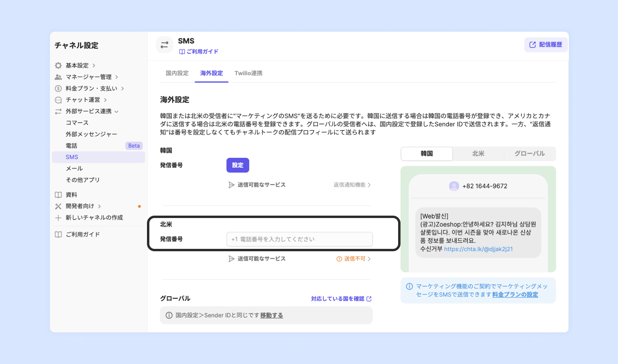Collapse the 外部サービス連携 section chevron
The width and height of the screenshot is (618, 364).
point(116,112)
